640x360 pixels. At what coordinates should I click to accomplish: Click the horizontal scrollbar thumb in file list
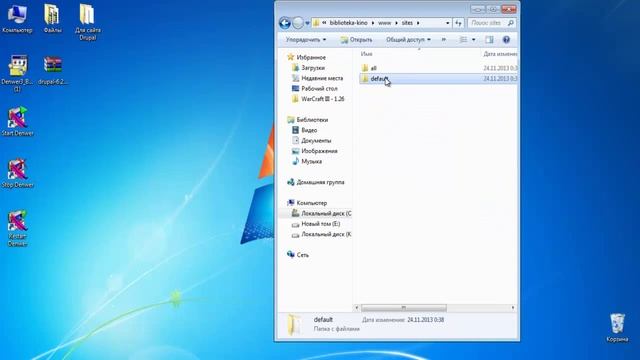[x=403, y=308]
